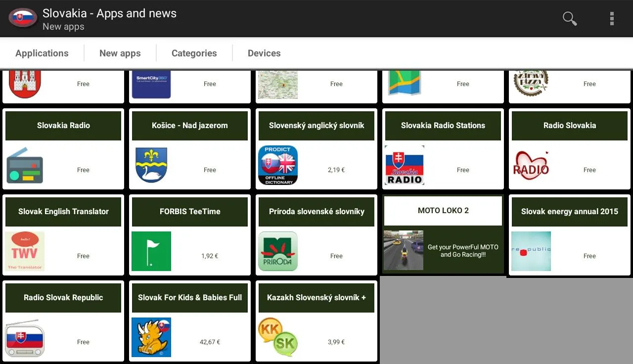Image resolution: width=633 pixels, height=364 pixels.
Task: Tap the SmartCity360 app icon
Action: pos(151,84)
